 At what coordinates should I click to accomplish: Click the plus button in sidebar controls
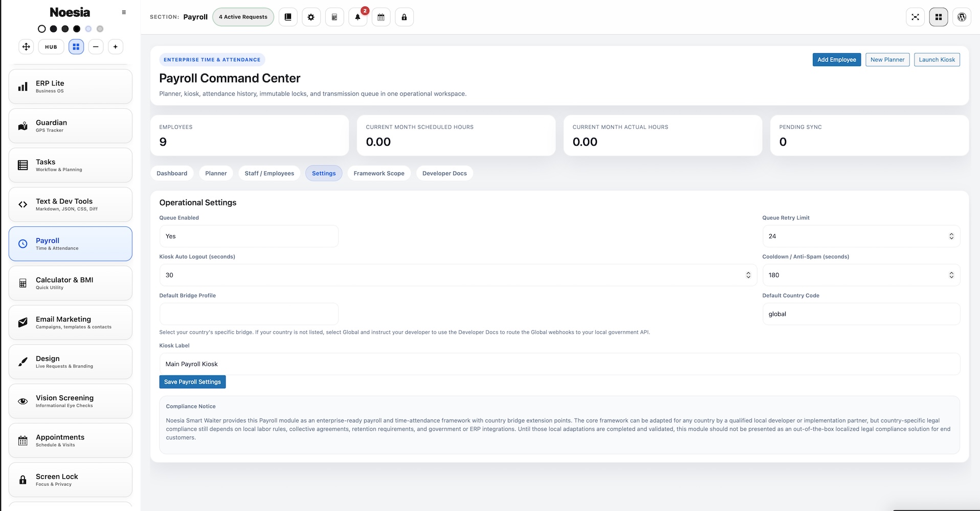pyautogui.click(x=116, y=47)
